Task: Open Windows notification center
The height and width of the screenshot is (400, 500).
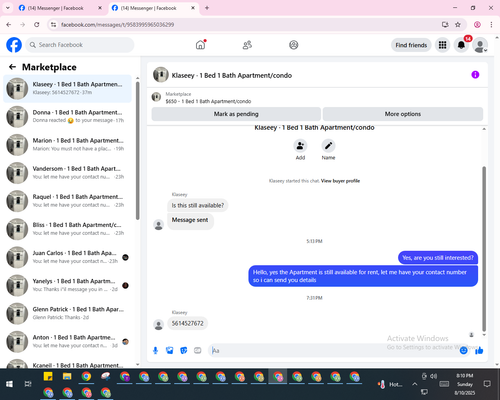Action: (487, 384)
